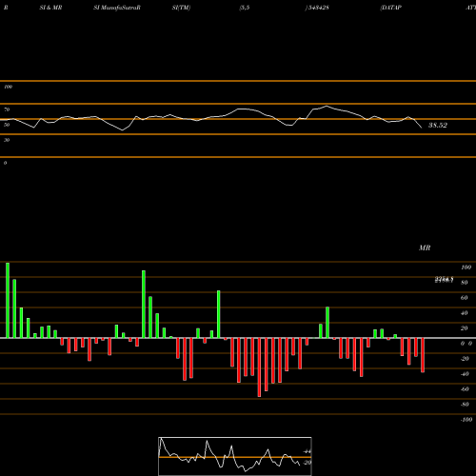Click the 50 level label on RSI axis
Image resolution: width=476 pixels, height=476 pixels.
coord(7,125)
